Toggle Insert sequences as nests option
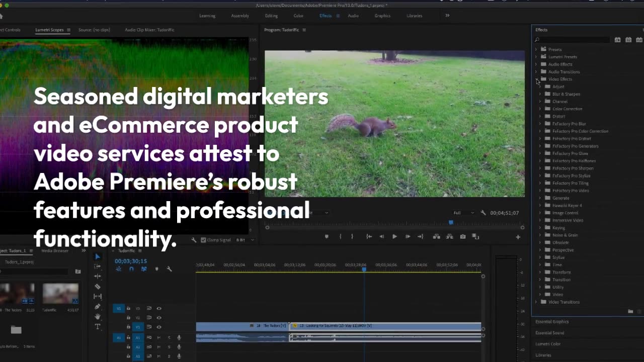The width and height of the screenshot is (644, 362). pos(119,269)
